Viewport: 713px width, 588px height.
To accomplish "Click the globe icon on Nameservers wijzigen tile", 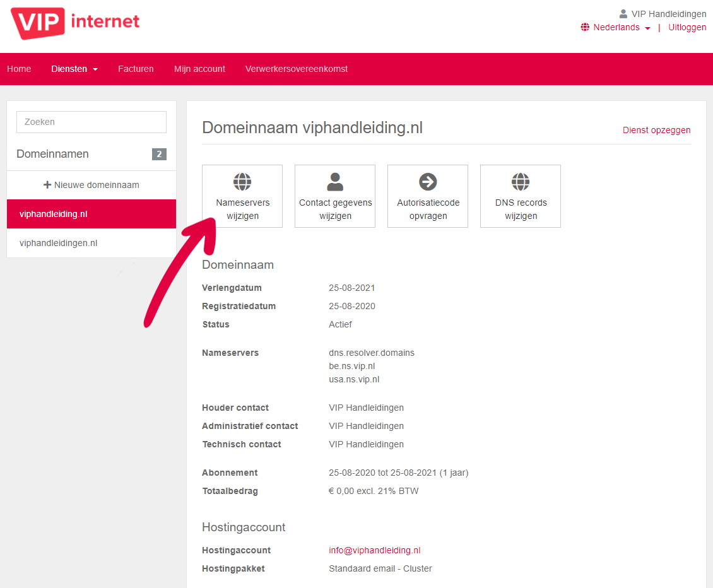I will pyautogui.click(x=242, y=182).
